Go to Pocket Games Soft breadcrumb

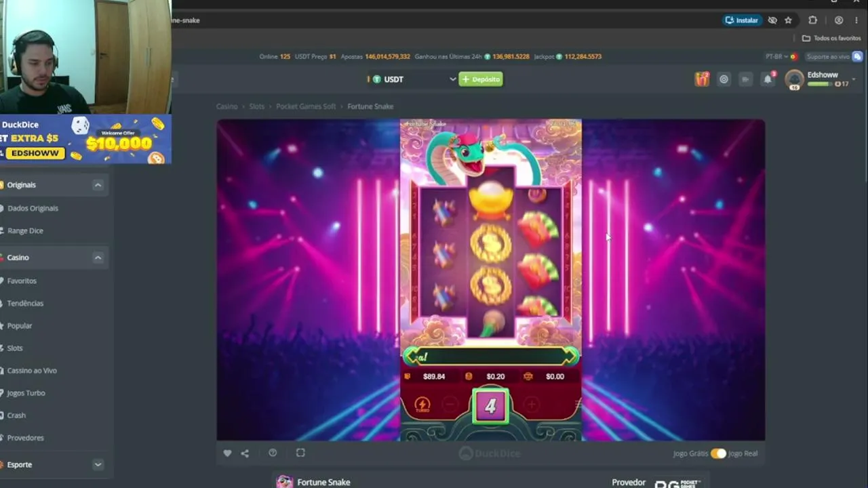coord(306,106)
